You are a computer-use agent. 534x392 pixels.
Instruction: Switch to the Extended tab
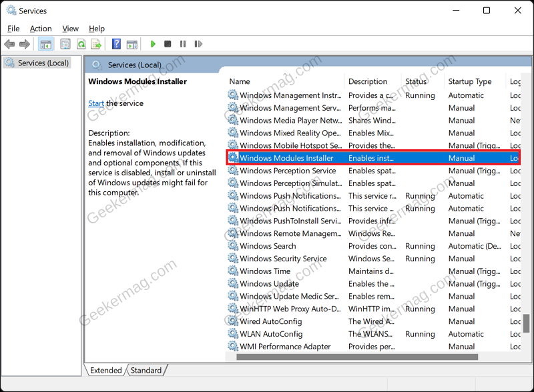tap(106, 370)
